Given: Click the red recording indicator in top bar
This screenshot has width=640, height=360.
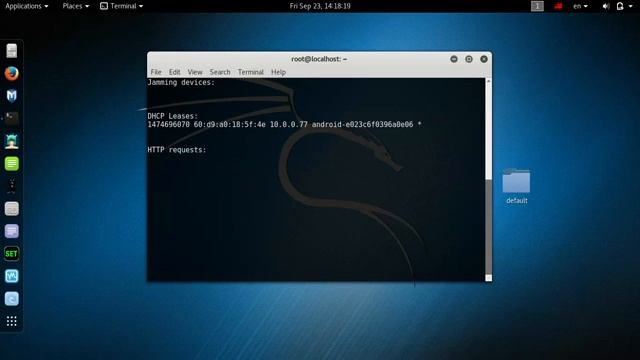Looking at the screenshot, I should [558, 6].
